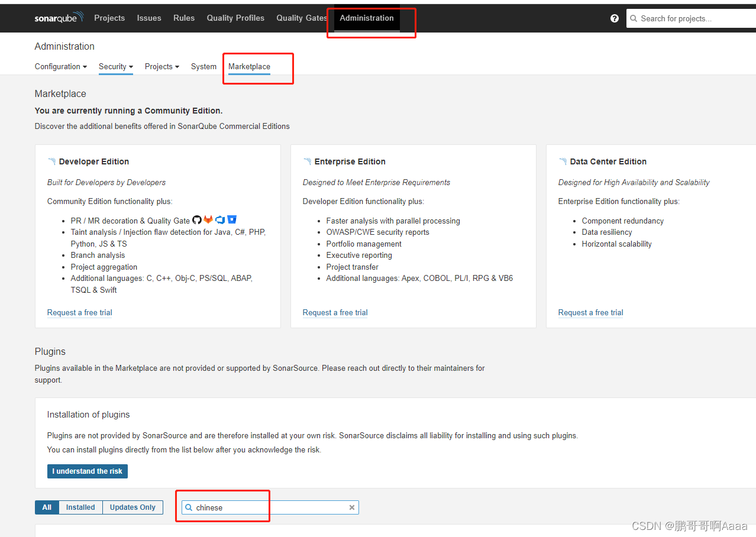Click 'OWASP/CWE security reports' text

378,232
